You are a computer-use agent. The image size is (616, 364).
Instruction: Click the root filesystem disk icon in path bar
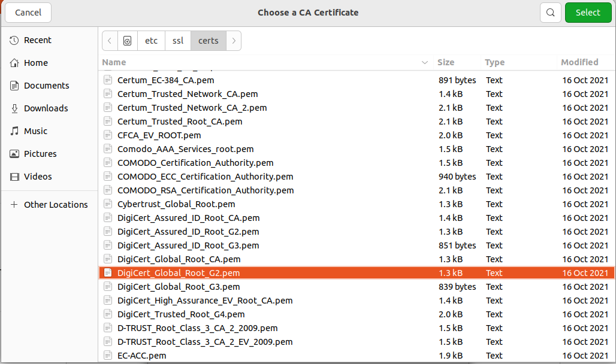(127, 41)
